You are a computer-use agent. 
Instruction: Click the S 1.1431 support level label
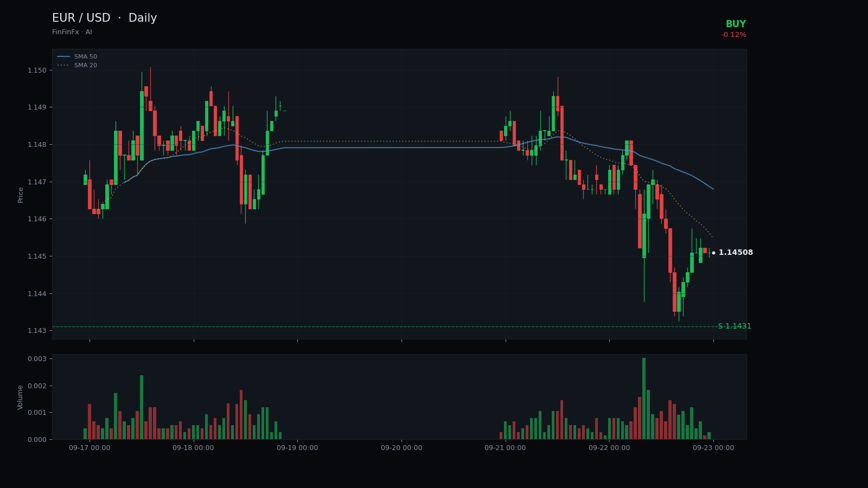coord(735,326)
